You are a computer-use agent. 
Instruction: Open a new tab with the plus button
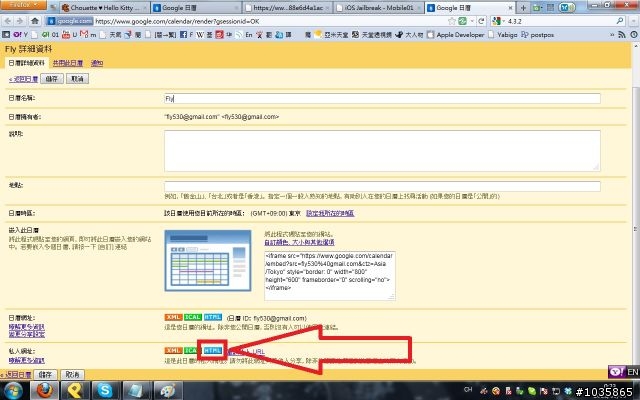tap(523, 8)
